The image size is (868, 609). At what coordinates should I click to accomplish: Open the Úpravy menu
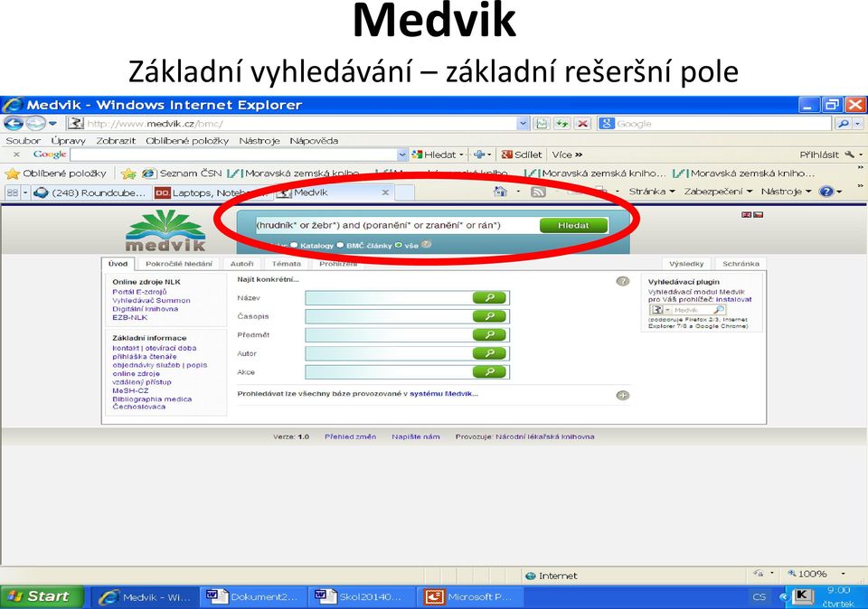[x=68, y=140]
